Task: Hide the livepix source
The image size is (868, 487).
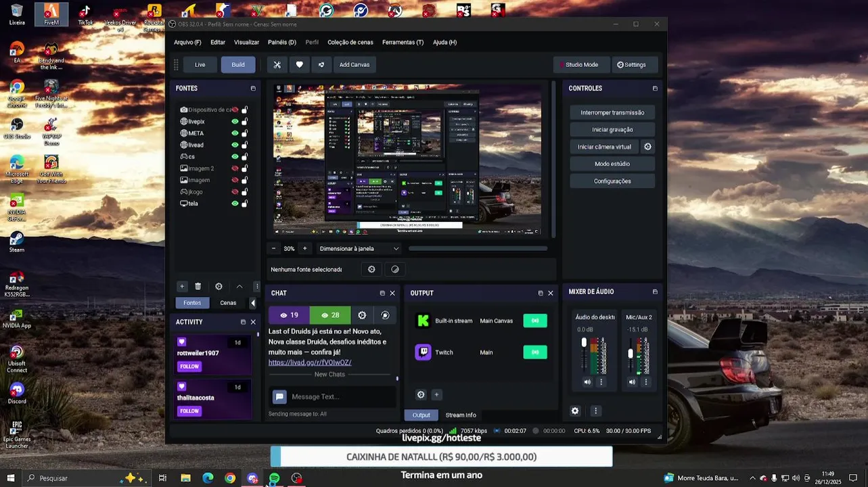Action: 235,122
